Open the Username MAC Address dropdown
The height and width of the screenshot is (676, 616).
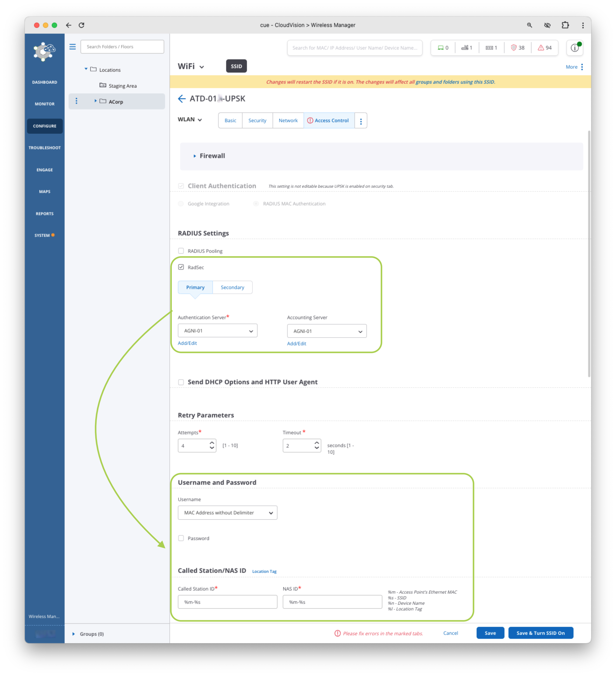(x=227, y=513)
